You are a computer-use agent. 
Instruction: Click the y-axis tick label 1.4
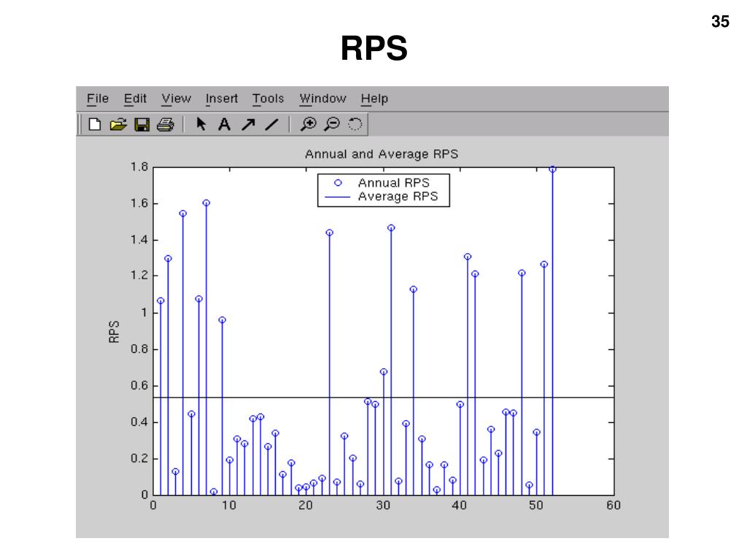click(139, 240)
